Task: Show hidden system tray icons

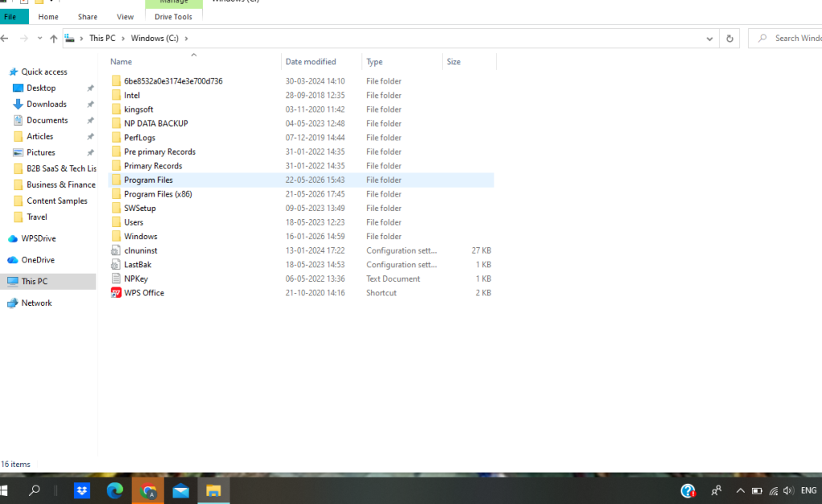Action: 740,491
